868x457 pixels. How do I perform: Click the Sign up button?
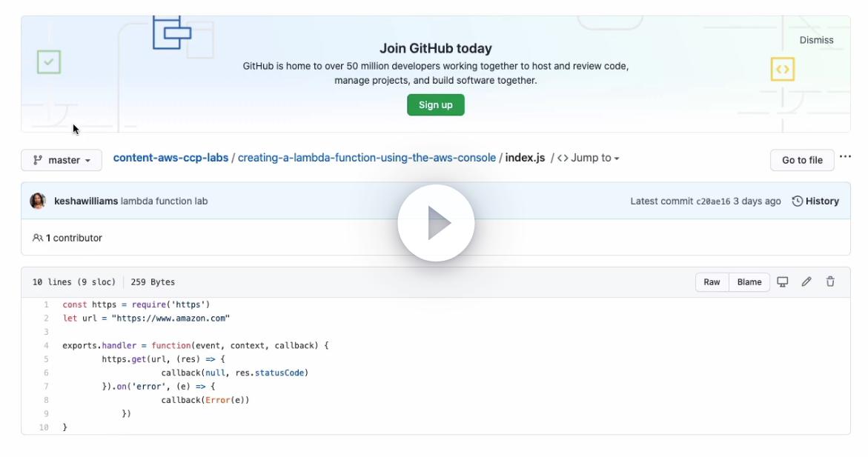[436, 105]
